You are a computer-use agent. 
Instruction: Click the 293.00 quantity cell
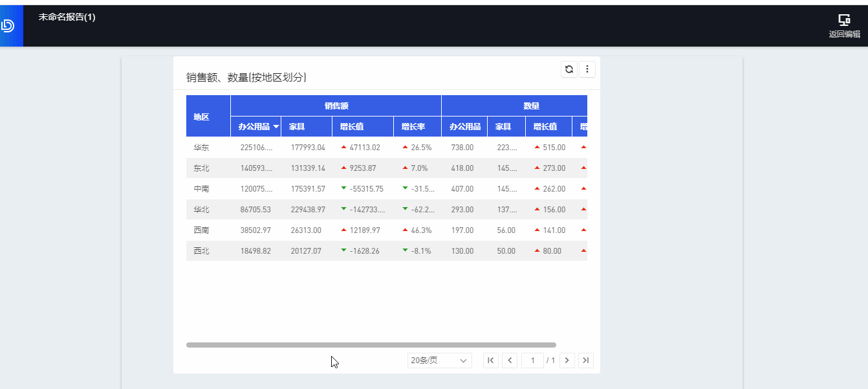click(x=464, y=210)
